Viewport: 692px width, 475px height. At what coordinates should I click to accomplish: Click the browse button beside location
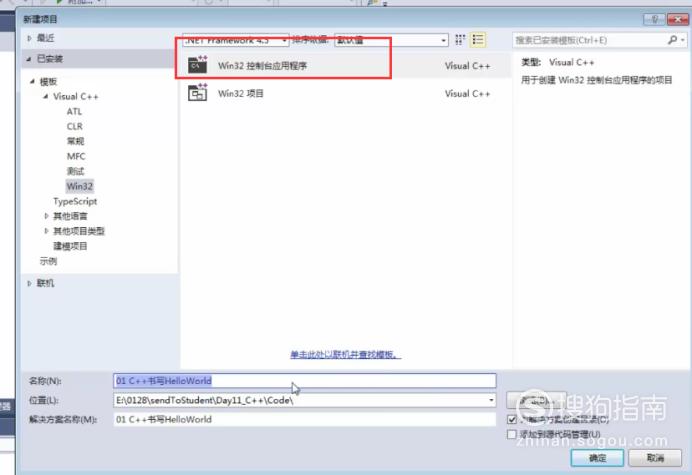click(536, 400)
